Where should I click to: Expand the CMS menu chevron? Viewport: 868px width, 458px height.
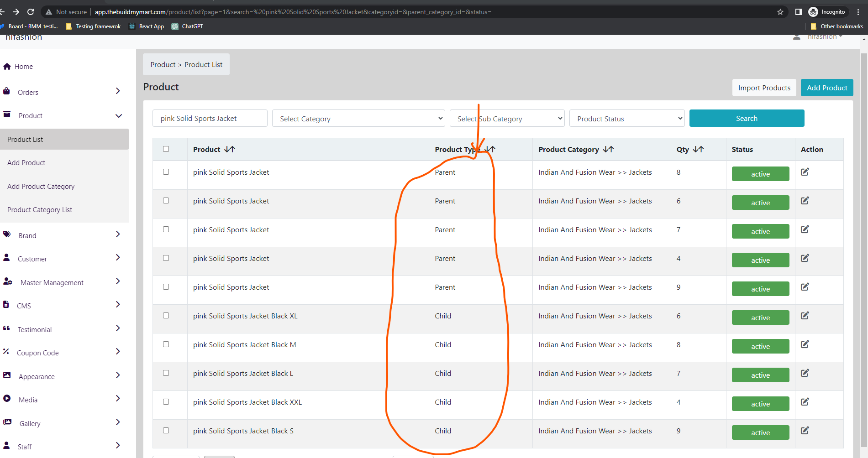click(118, 305)
